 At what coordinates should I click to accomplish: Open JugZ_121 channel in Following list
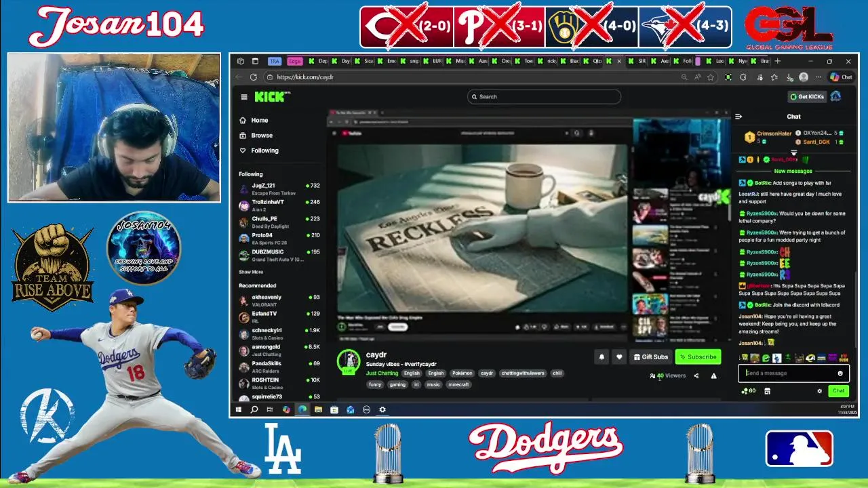tap(279, 188)
